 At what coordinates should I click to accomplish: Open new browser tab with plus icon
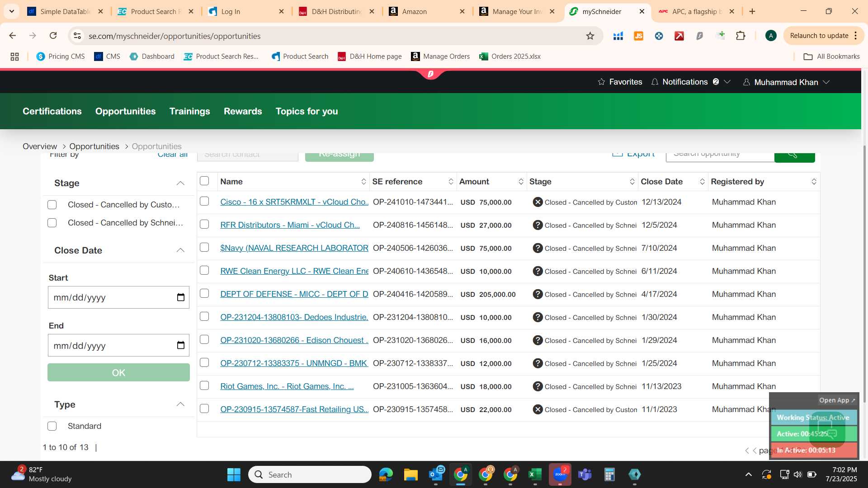click(752, 11)
